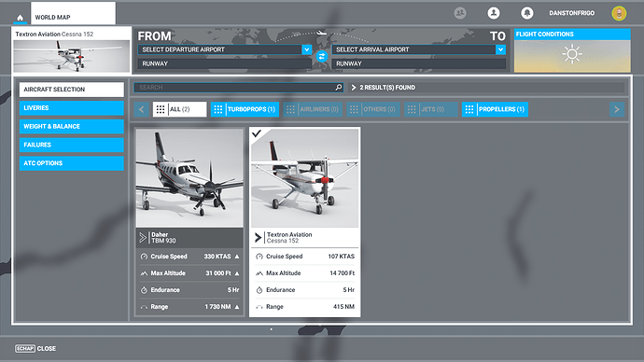Toggle the Propellers (1) filter
The width and height of the screenshot is (644, 362).
pos(495,109)
